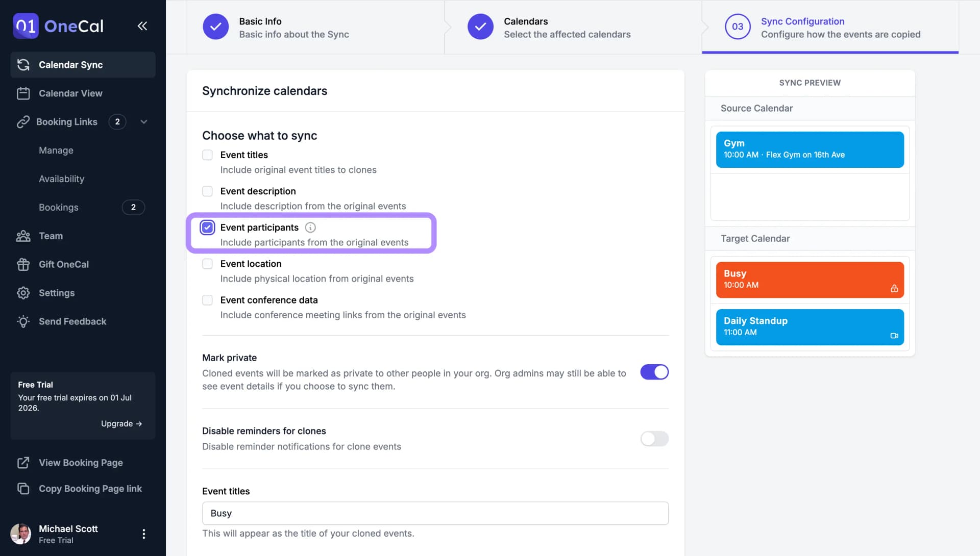Image resolution: width=980 pixels, height=556 pixels.
Task: Check the Event titles checkbox
Action: tap(208, 155)
